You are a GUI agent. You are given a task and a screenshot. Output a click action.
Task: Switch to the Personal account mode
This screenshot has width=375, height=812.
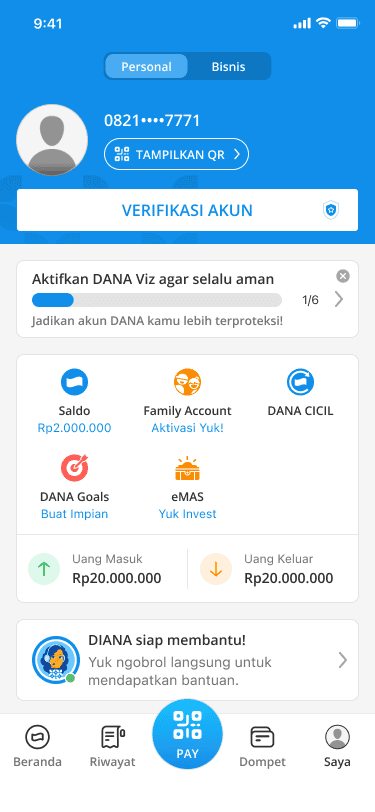click(146, 66)
